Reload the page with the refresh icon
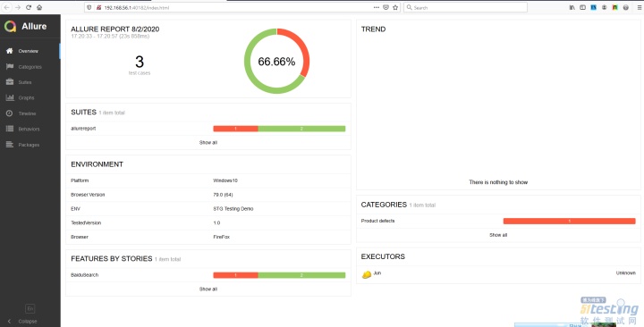The height and width of the screenshot is (327, 644). [x=29, y=7]
